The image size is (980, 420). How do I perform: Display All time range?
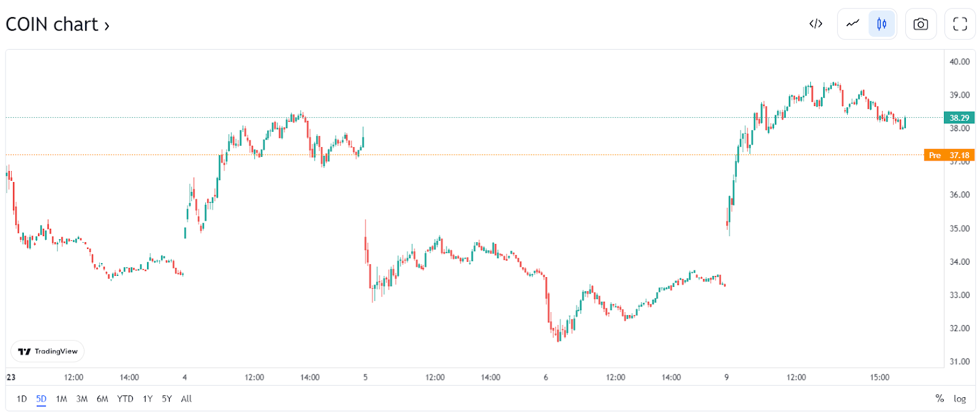point(186,399)
